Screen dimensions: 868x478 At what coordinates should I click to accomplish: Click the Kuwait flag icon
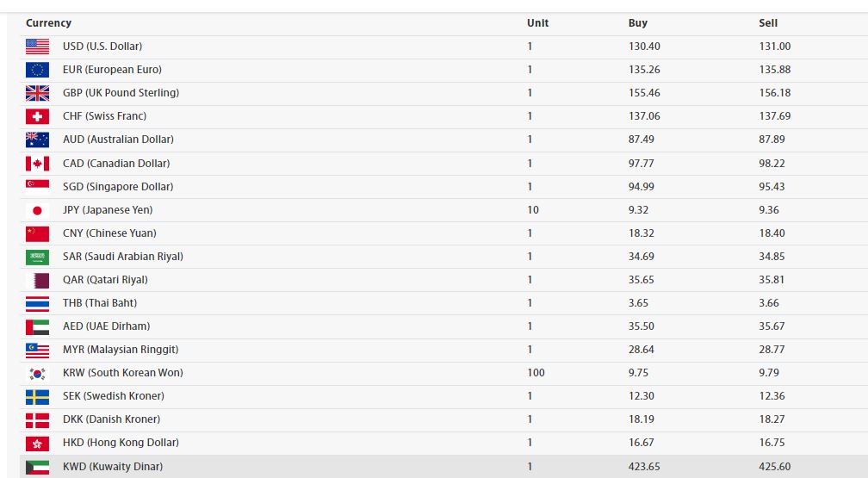[x=37, y=467]
